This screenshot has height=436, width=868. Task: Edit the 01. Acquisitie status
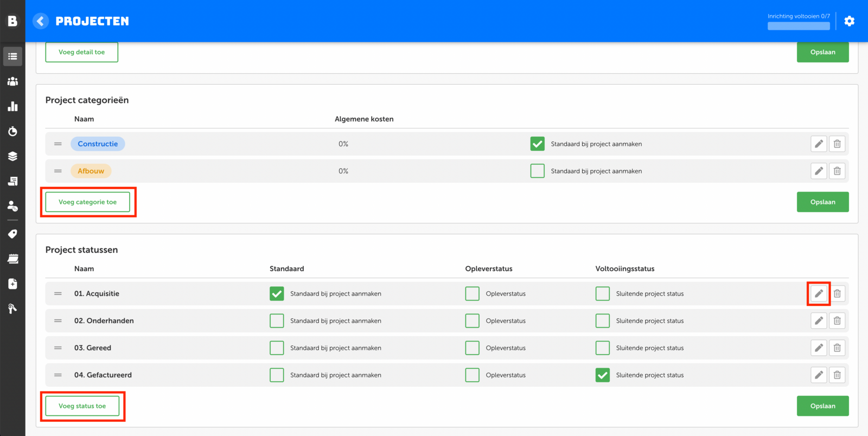point(819,293)
